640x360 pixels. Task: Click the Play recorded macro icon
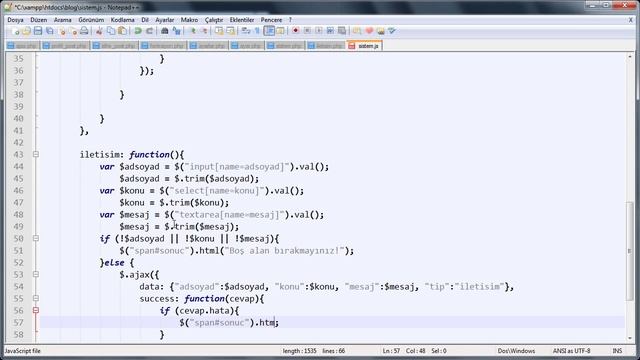(x=319, y=31)
